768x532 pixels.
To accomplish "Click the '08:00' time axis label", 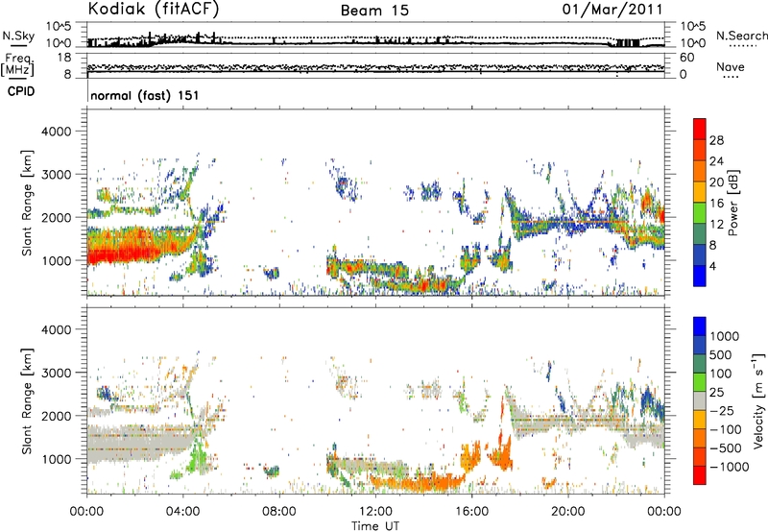I will coord(279,512).
